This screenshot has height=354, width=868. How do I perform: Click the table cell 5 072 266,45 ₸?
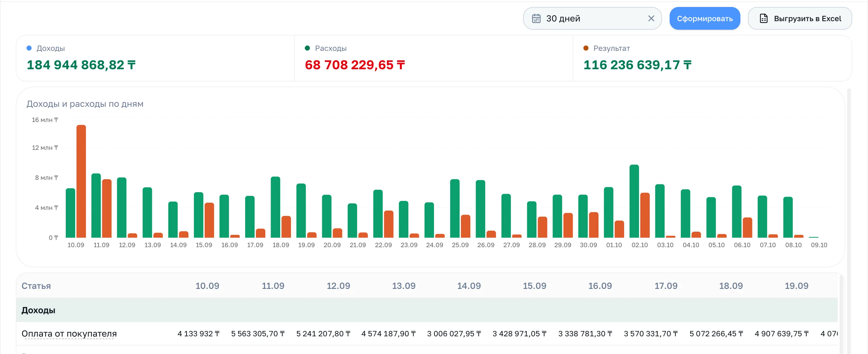716,334
